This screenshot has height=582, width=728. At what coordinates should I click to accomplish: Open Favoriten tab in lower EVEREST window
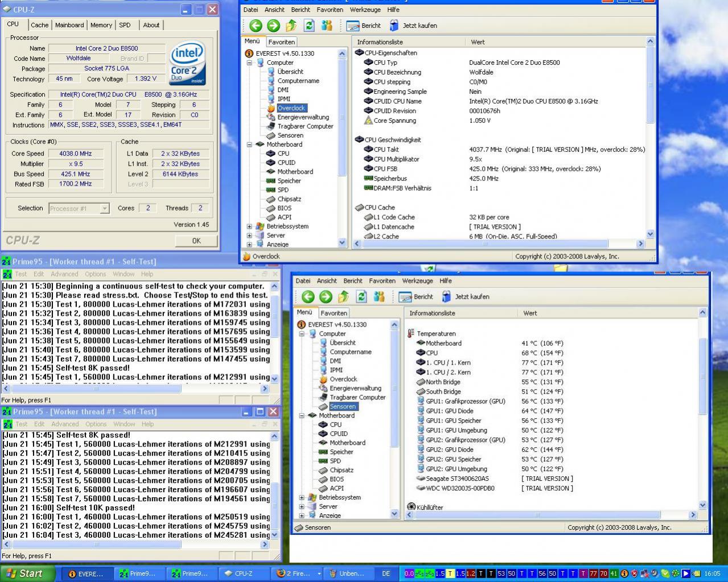tap(334, 313)
